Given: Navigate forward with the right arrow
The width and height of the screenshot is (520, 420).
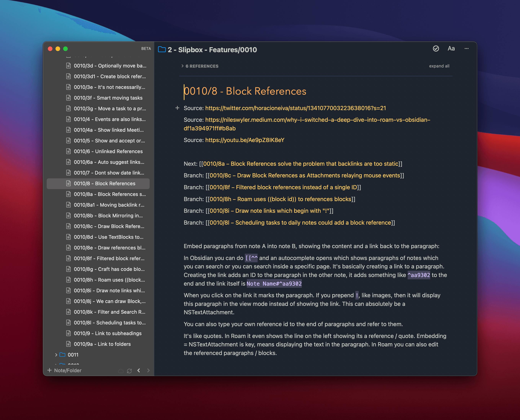Looking at the screenshot, I should (148, 370).
